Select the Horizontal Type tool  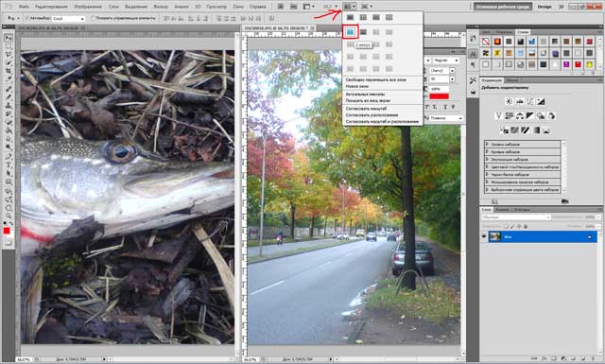(x=8, y=165)
